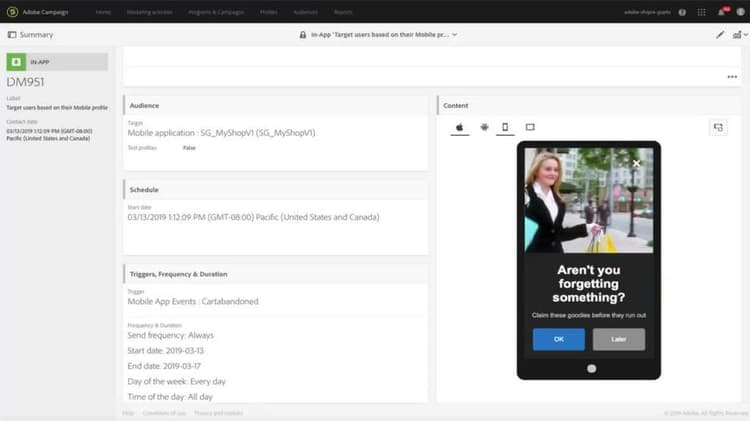
Task: Open the Profiles menu
Action: (x=269, y=12)
